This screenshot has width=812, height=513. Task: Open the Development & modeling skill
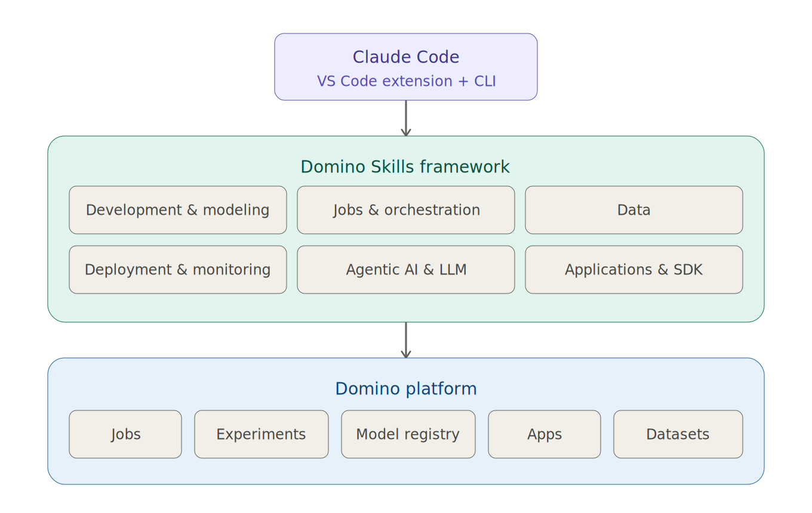(x=178, y=210)
